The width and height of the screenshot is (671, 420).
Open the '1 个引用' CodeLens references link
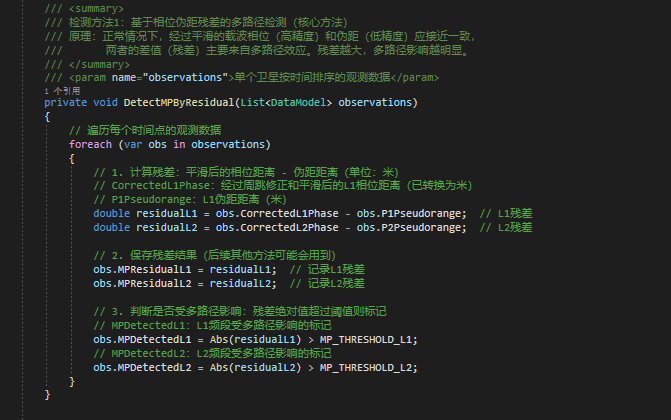(x=62, y=91)
